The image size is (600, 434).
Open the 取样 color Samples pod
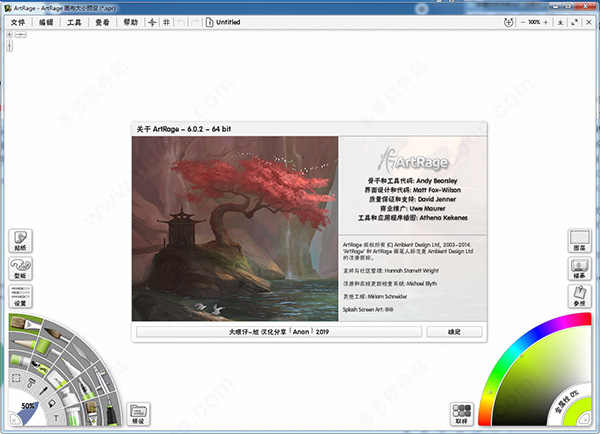coord(462,414)
